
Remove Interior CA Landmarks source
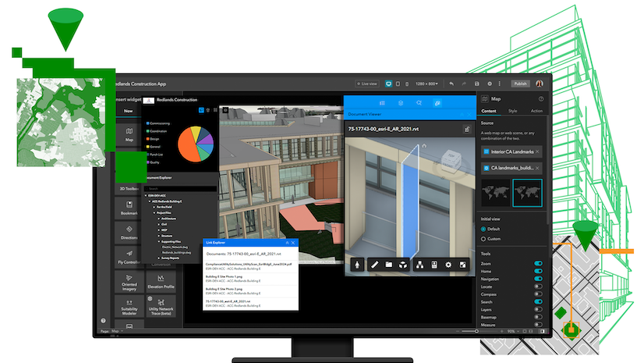click(x=537, y=151)
